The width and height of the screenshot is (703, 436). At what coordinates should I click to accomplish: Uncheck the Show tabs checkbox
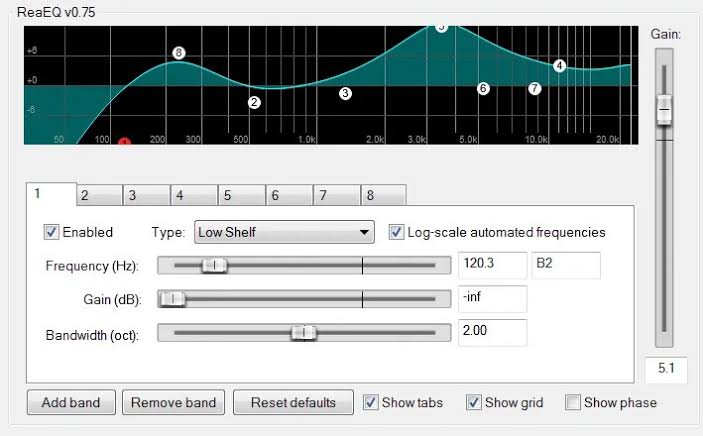[370, 402]
